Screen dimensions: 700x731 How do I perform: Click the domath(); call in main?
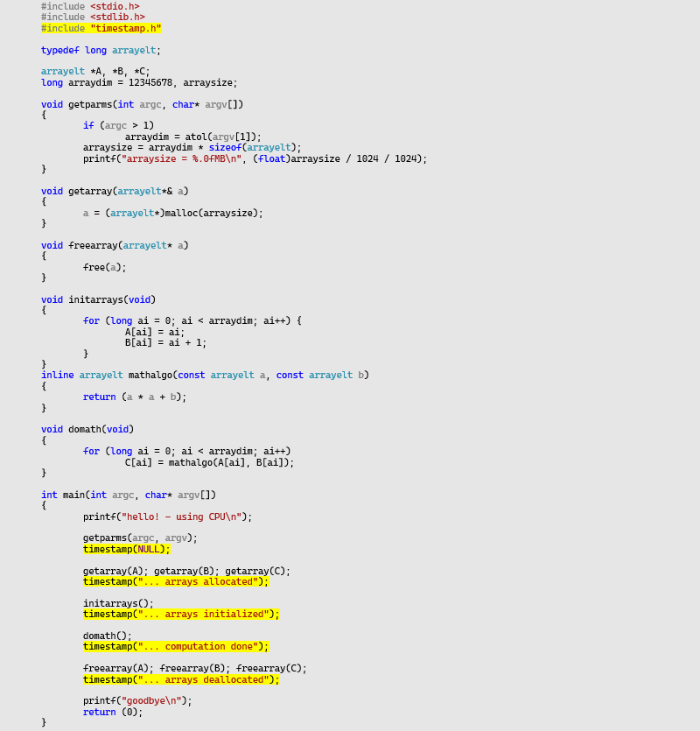click(x=108, y=636)
